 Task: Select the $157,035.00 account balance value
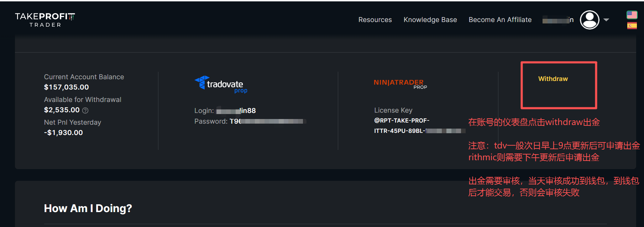(x=66, y=87)
